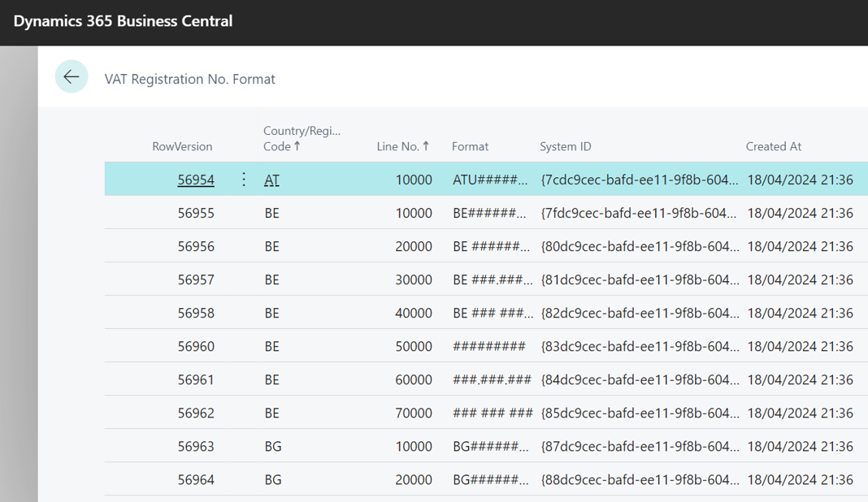Open the RowVersion 56954 link

pyautogui.click(x=196, y=180)
